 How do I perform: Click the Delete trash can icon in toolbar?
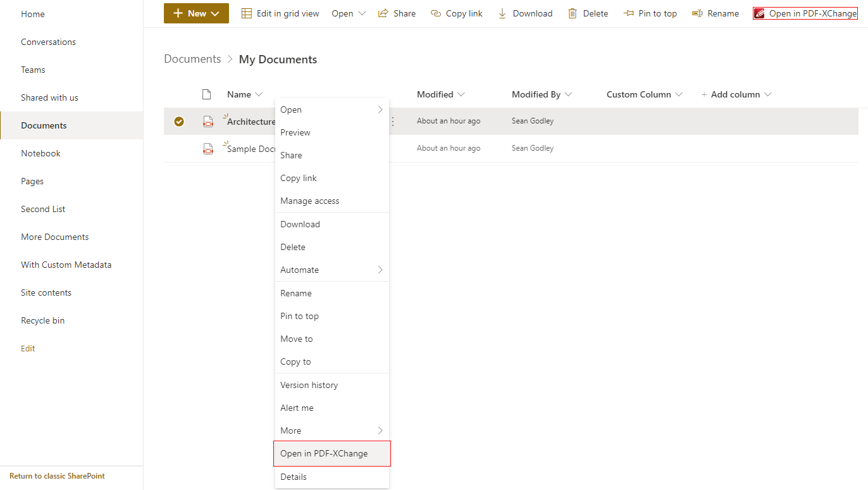tap(573, 13)
